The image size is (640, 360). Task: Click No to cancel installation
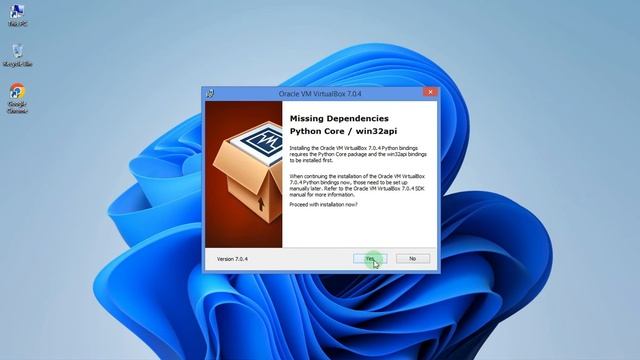pos(413,259)
